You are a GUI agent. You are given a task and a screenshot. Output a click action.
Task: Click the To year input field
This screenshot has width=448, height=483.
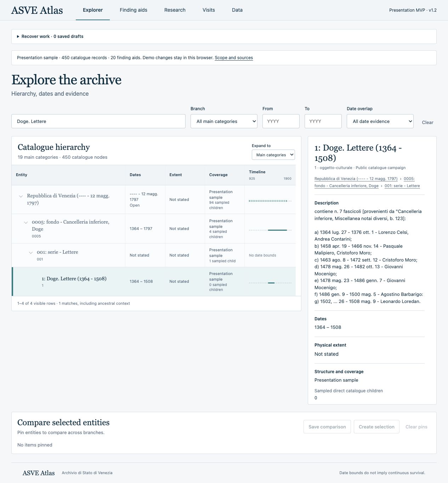coord(323,121)
